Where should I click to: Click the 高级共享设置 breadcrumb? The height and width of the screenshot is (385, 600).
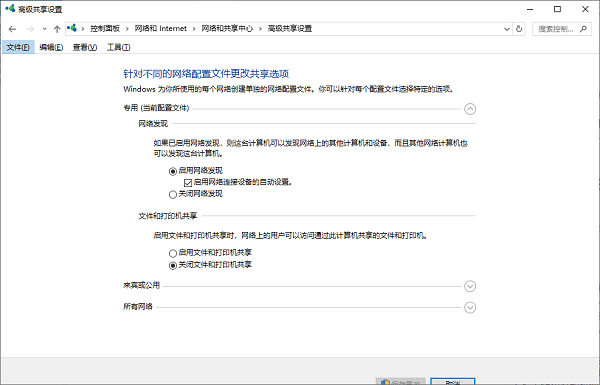click(x=290, y=29)
